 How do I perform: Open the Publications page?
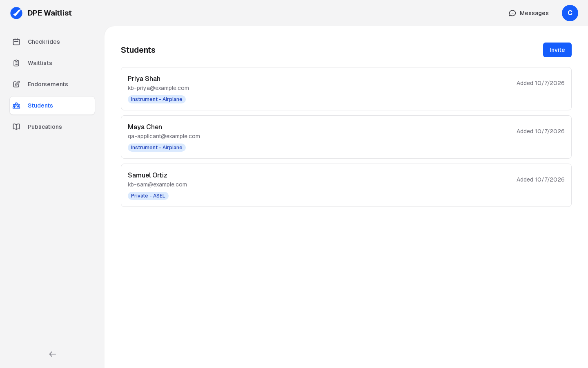click(52, 127)
